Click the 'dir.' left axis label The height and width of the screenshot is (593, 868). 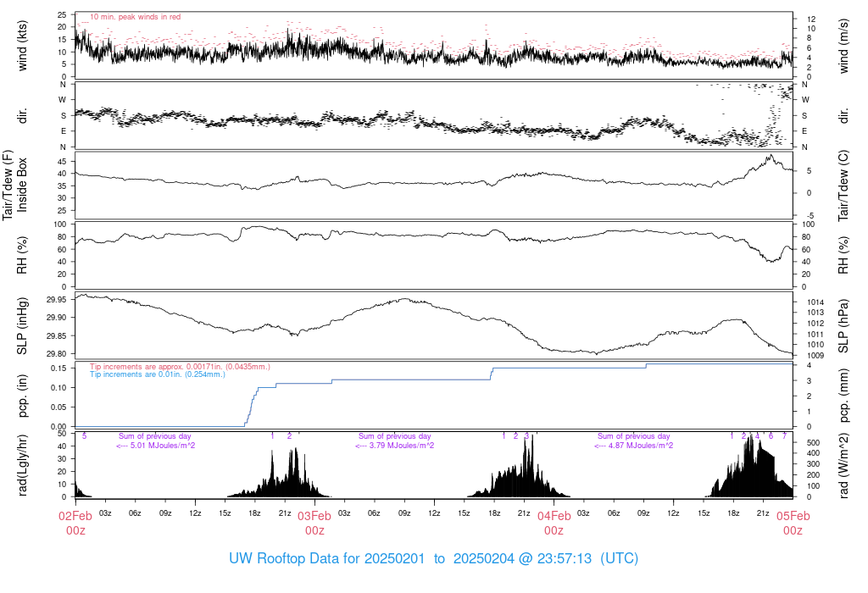(22, 116)
